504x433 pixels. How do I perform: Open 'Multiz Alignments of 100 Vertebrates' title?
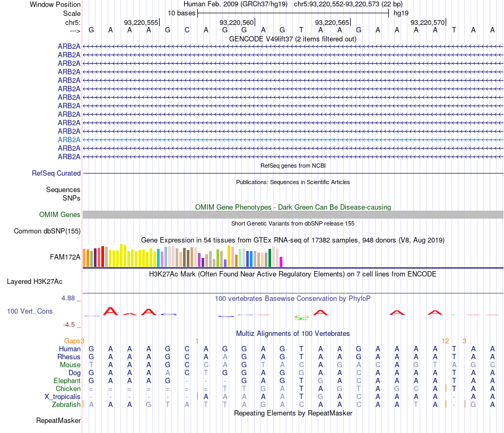[x=293, y=334]
